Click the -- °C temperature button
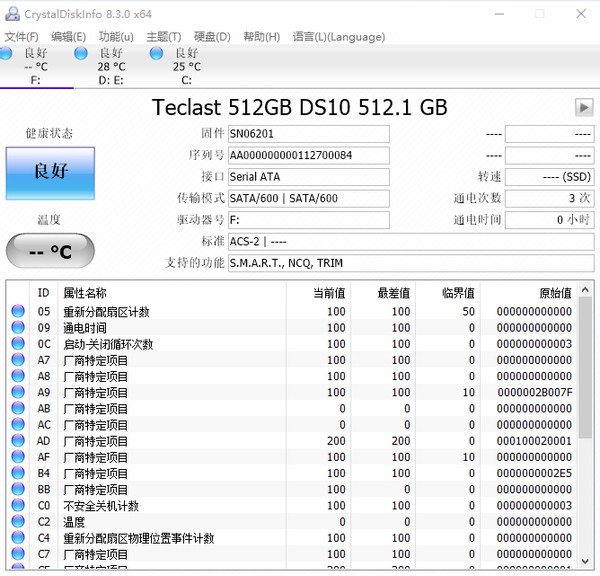Screen dimensions: 600x576 point(50,251)
